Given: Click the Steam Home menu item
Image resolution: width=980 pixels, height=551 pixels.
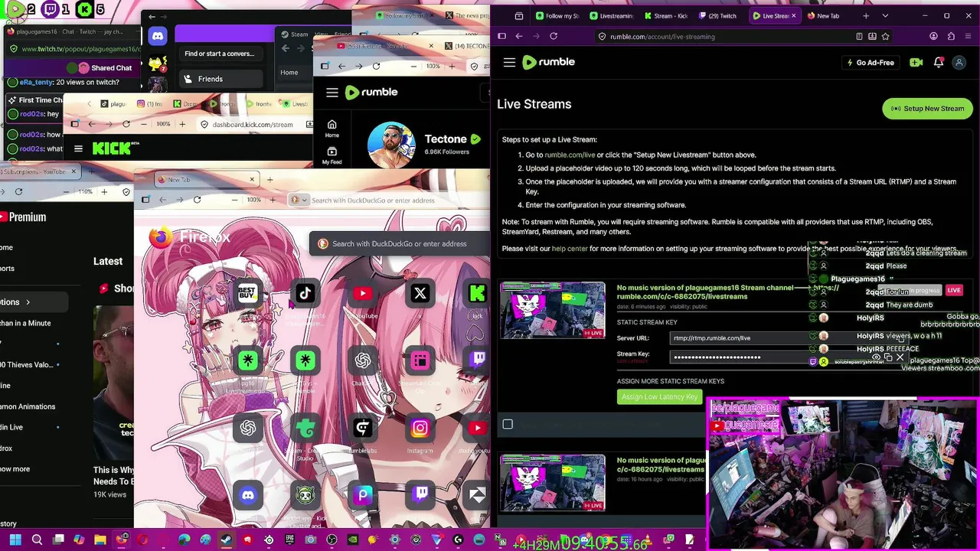Looking at the screenshot, I should pos(289,73).
